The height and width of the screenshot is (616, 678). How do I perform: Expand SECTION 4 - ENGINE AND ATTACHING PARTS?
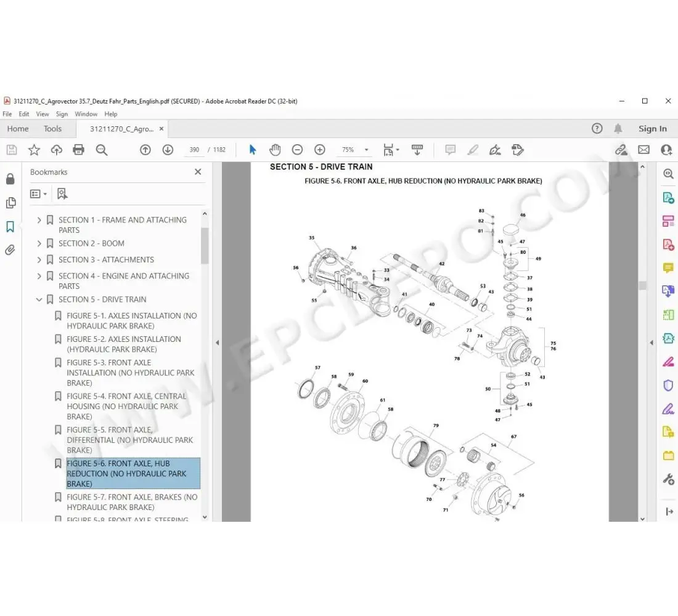tap(39, 276)
